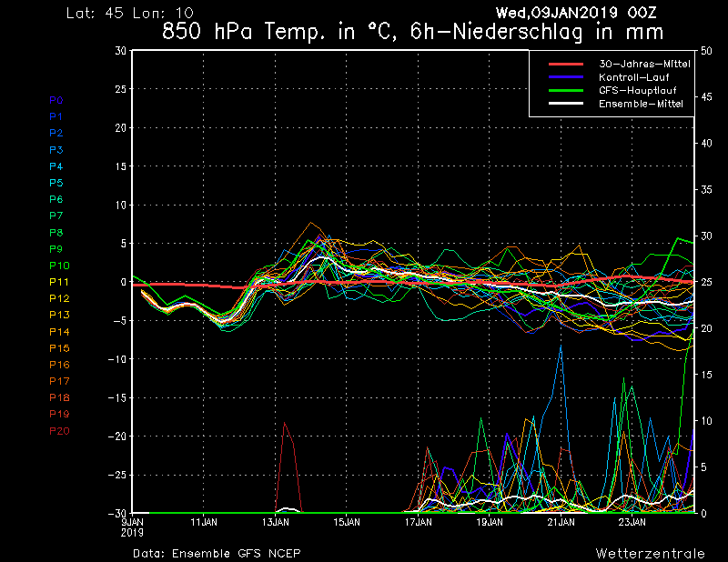Select ensemble member label P8
Viewport: 728px width, 562px height.
point(56,233)
